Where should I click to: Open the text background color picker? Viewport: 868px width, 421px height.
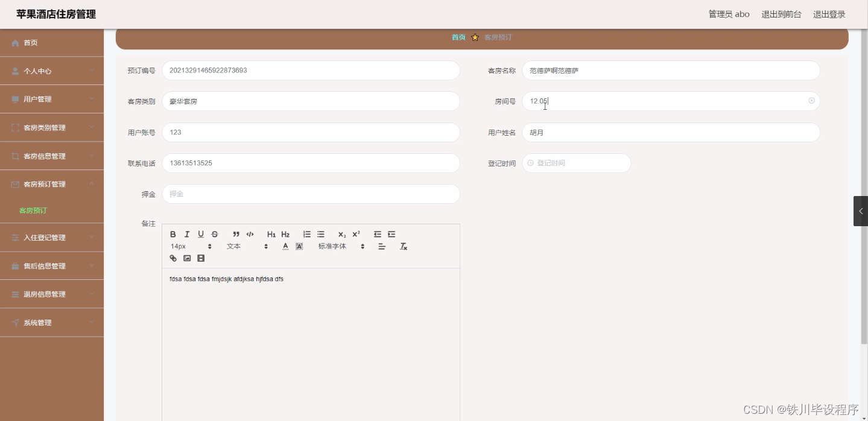[x=299, y=246]
